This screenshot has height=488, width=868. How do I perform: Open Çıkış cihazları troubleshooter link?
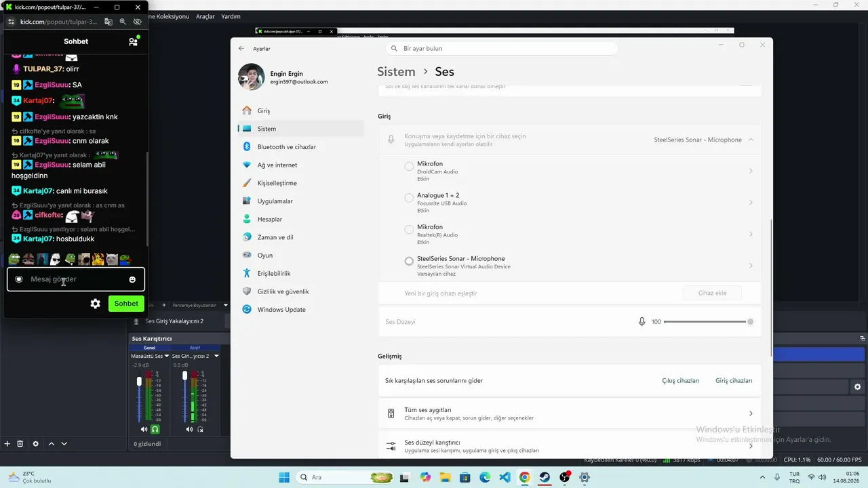[x=681, y=381]
